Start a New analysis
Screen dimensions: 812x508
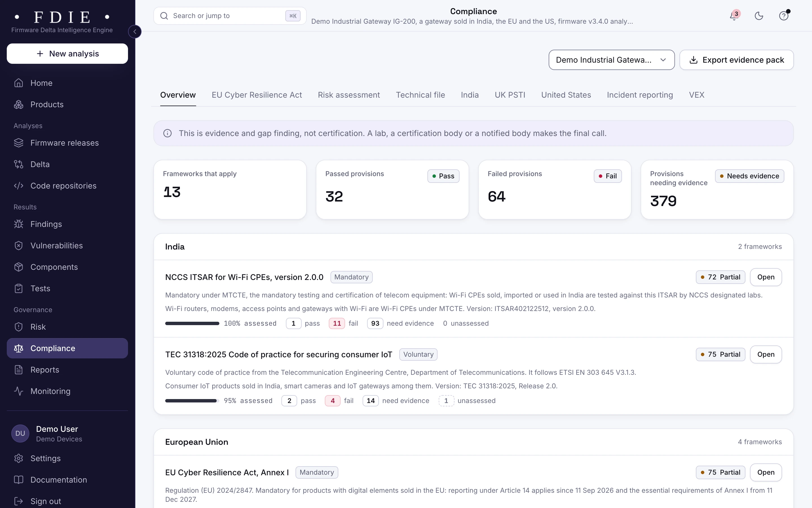coord(67,54)
